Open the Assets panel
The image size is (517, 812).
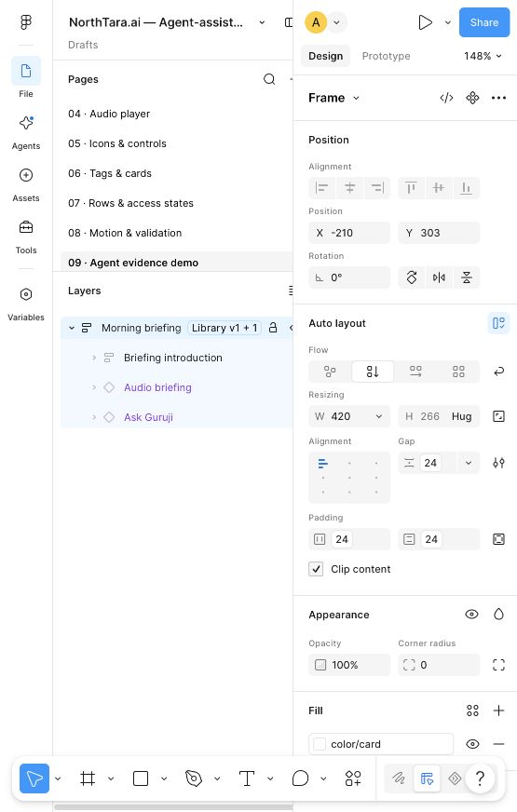click(26, 184)
